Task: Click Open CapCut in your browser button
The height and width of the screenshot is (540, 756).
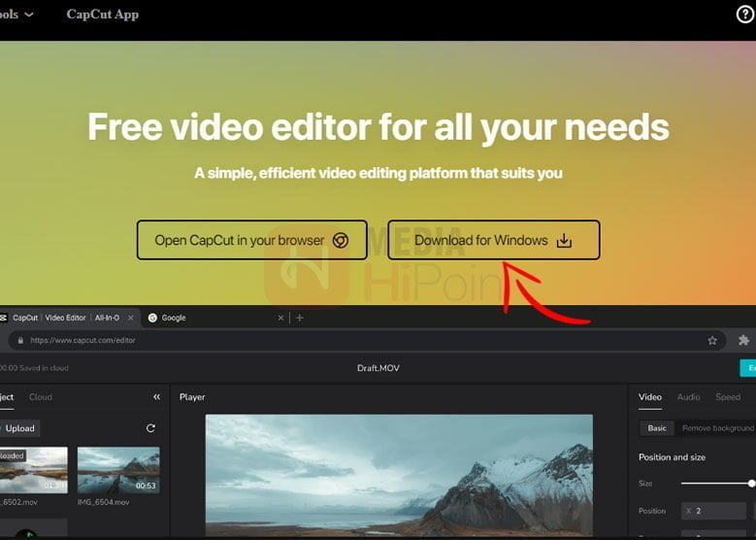Action: click(251, 240)
